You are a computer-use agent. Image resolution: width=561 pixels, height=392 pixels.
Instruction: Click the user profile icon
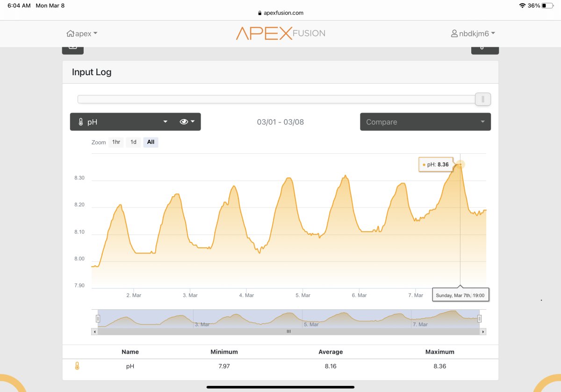454,34
